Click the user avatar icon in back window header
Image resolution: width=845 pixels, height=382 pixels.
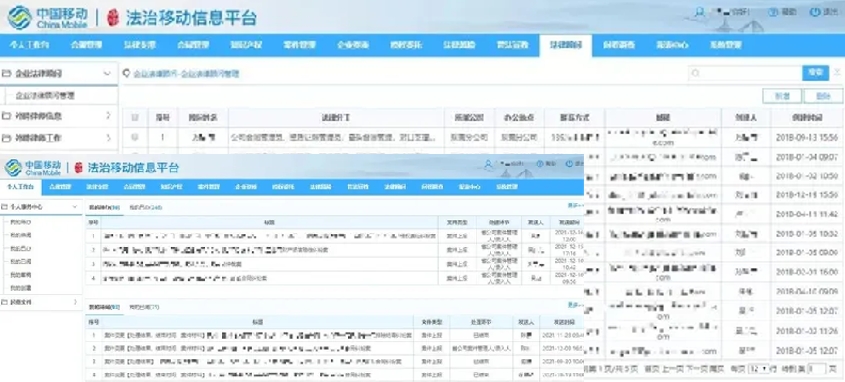point(699,12)
